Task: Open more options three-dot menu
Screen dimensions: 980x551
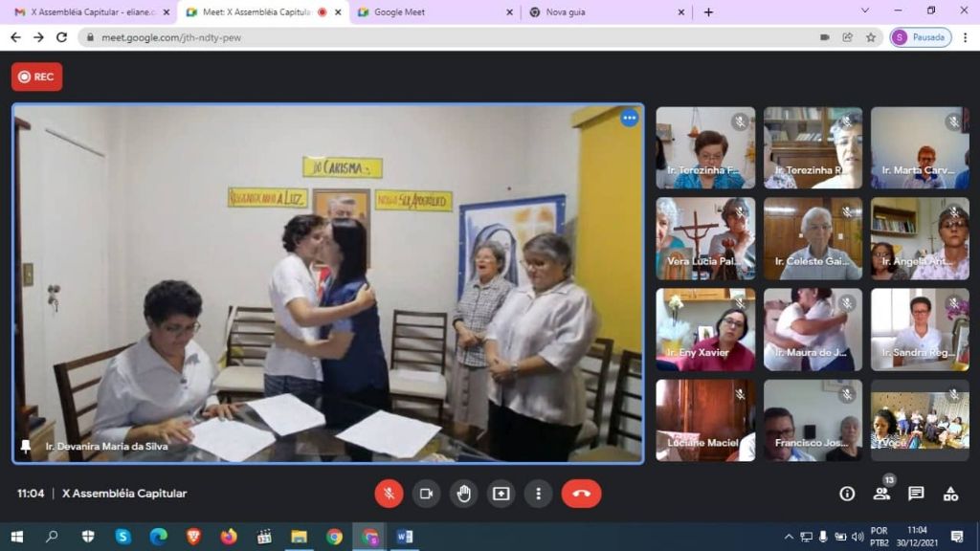Action: pos(538,494)
